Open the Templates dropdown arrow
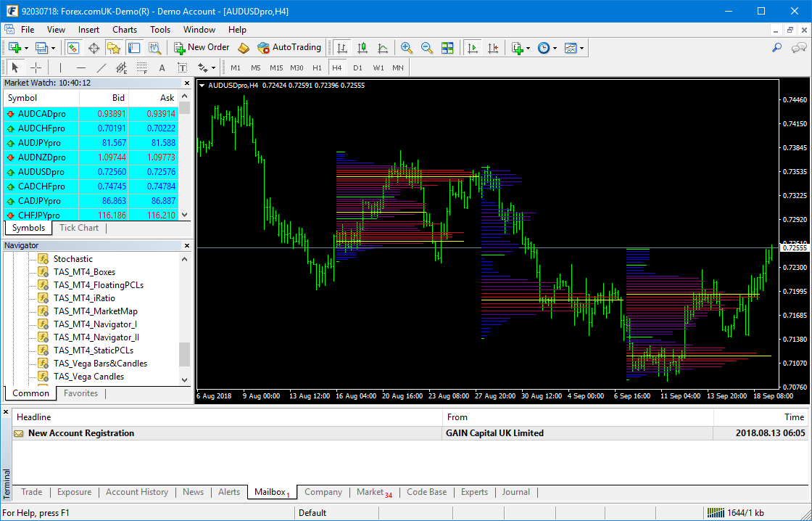This screenshot has height=521, width=812. [582, 48]
